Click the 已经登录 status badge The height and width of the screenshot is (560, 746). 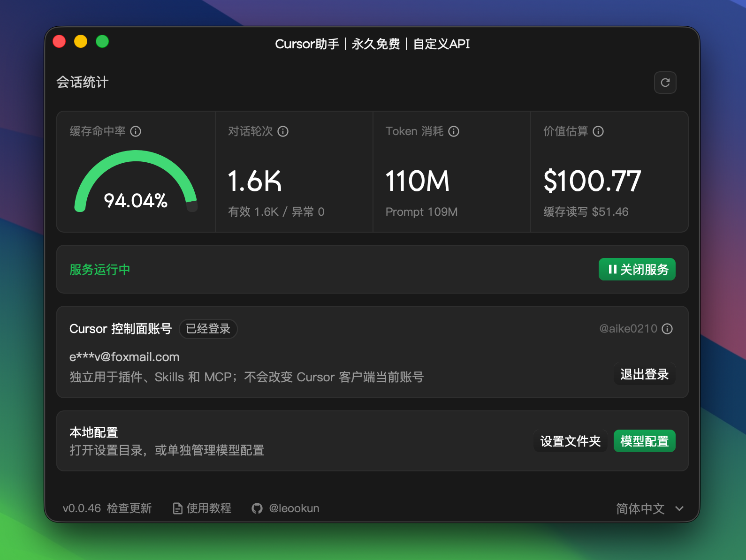(208, 329)
